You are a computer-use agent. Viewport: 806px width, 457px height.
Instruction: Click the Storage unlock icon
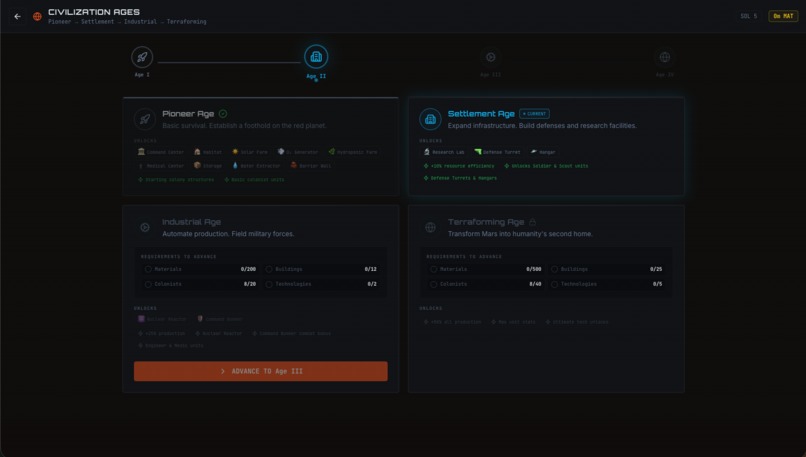(197, 166)
